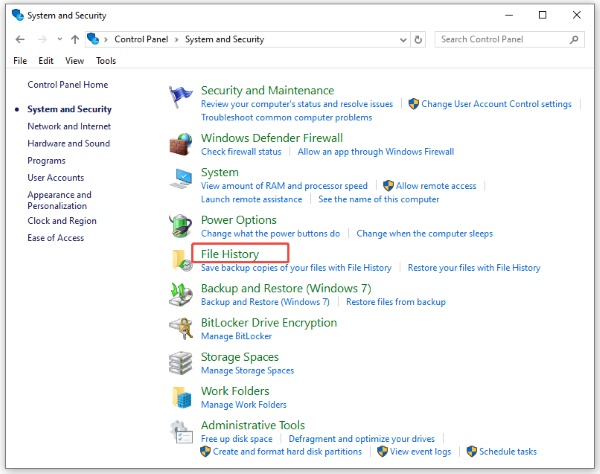This screenshot has height=474, width=600.
Task: Click Launch remote assistance
Action: point(251,199)
